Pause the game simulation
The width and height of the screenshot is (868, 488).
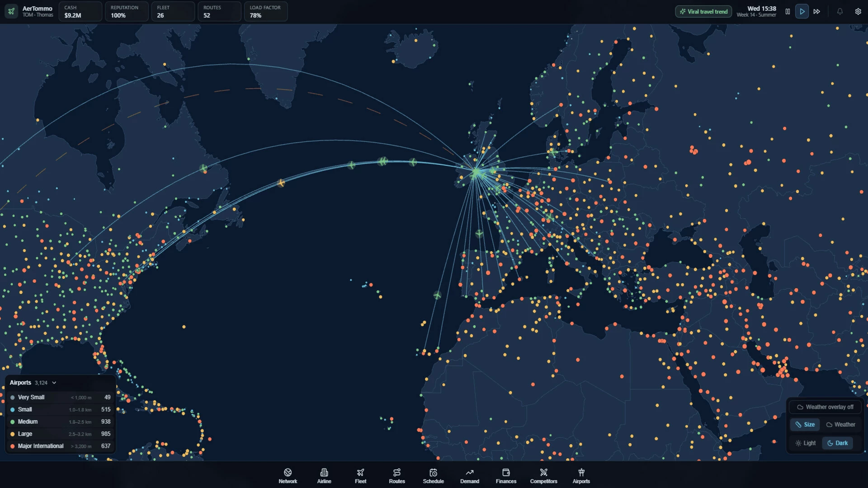click(788, 12)
